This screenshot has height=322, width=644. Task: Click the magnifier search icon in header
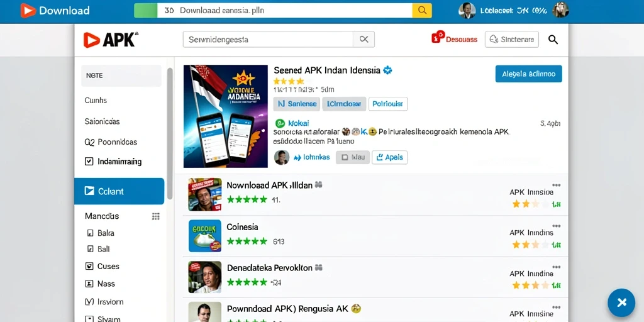coord(553,40)
